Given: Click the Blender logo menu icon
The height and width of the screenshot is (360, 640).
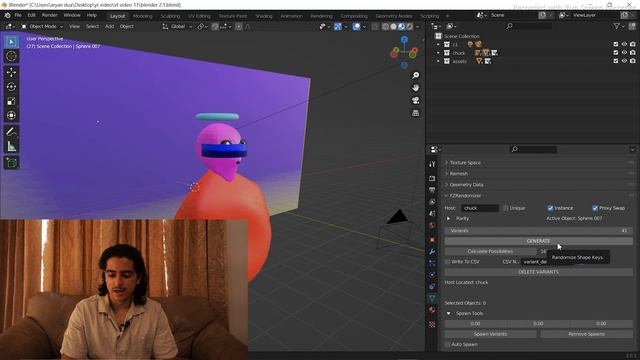Looking at the screenshot, I should 7,16.
